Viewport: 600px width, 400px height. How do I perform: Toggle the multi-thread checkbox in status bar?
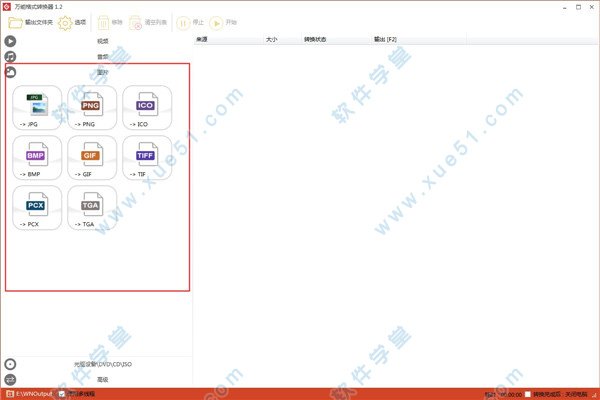(62, 394)
